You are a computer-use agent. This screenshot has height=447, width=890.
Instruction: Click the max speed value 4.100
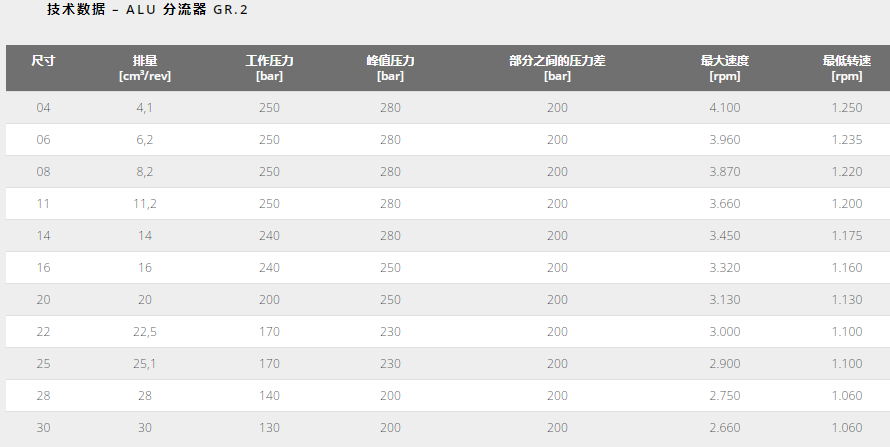(x=725, y=108)
